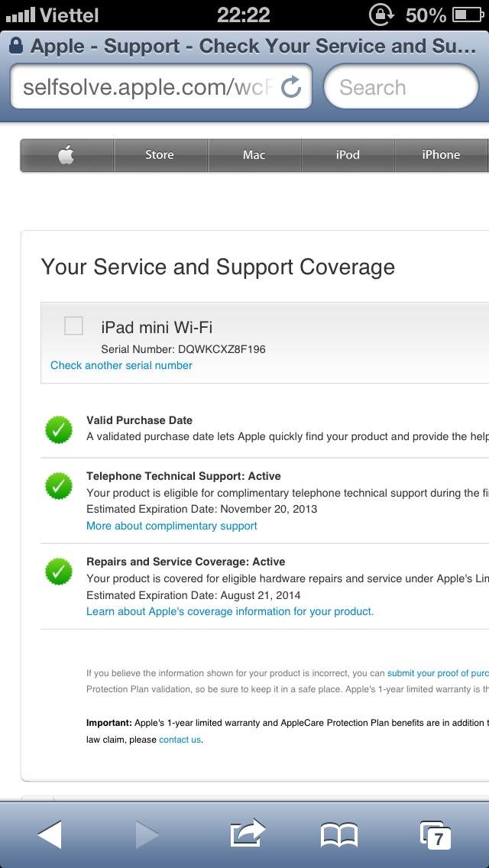The width and height of the screenshot is (489, 868).
Task: Click the November 20, 2013 expiration text
Action: [269, 509]
